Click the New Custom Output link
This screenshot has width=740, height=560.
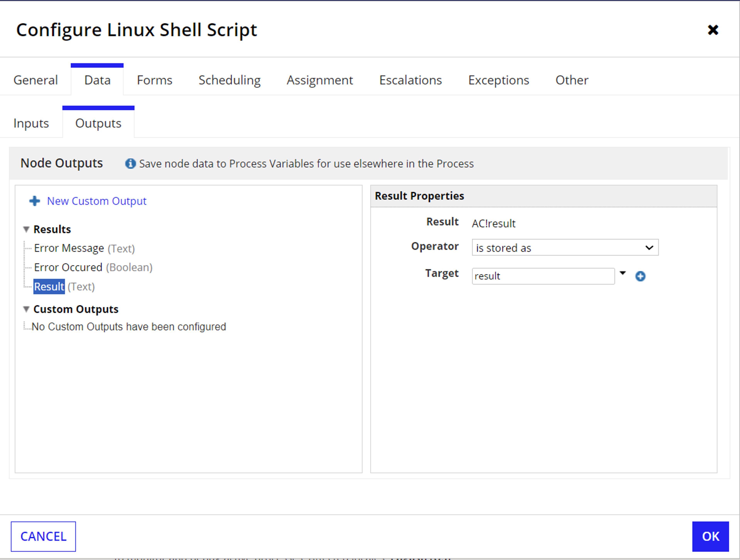[97, 201]
